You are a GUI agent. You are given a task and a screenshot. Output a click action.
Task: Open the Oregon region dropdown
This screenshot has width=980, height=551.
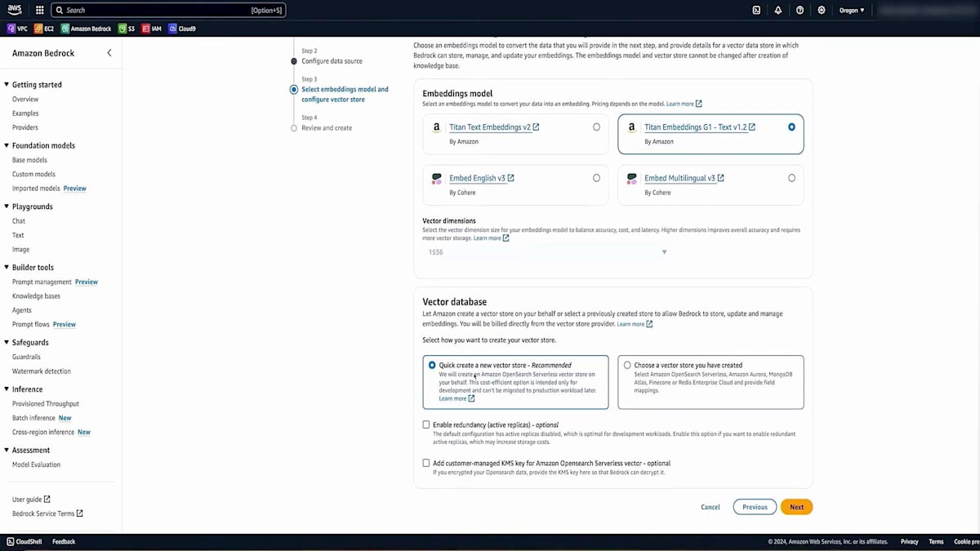click(851, 11)
